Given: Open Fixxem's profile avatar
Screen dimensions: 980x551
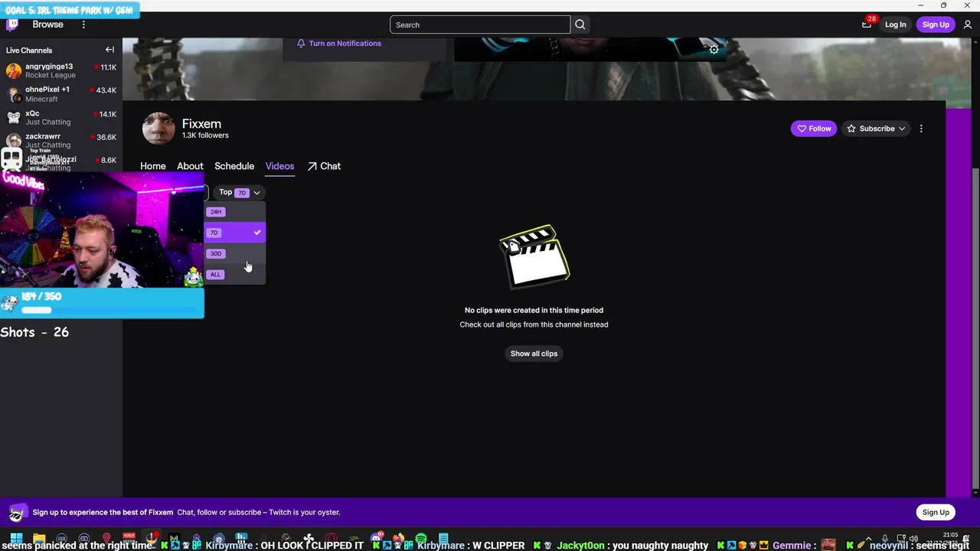Looking at the screenshot, I should 158,129.
